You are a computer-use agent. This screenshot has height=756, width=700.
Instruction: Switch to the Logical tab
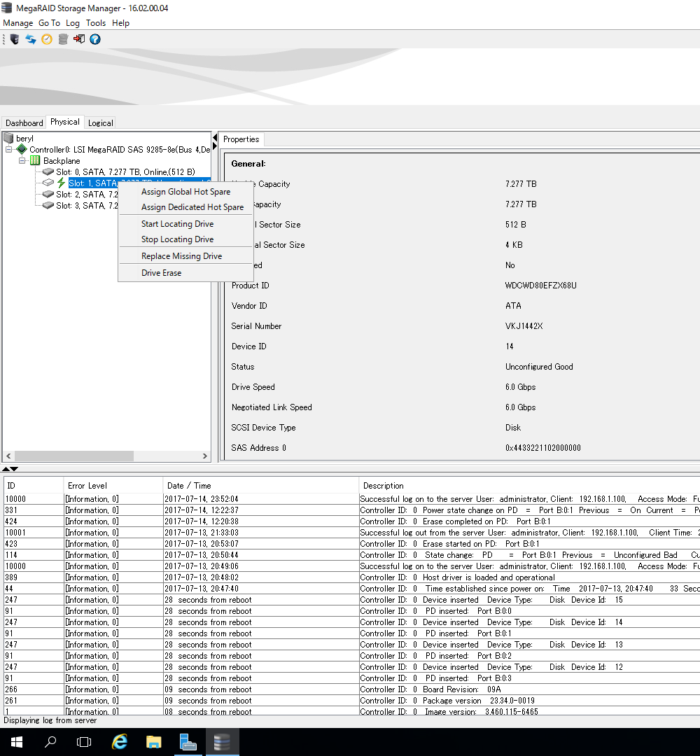tap(100, 123)
